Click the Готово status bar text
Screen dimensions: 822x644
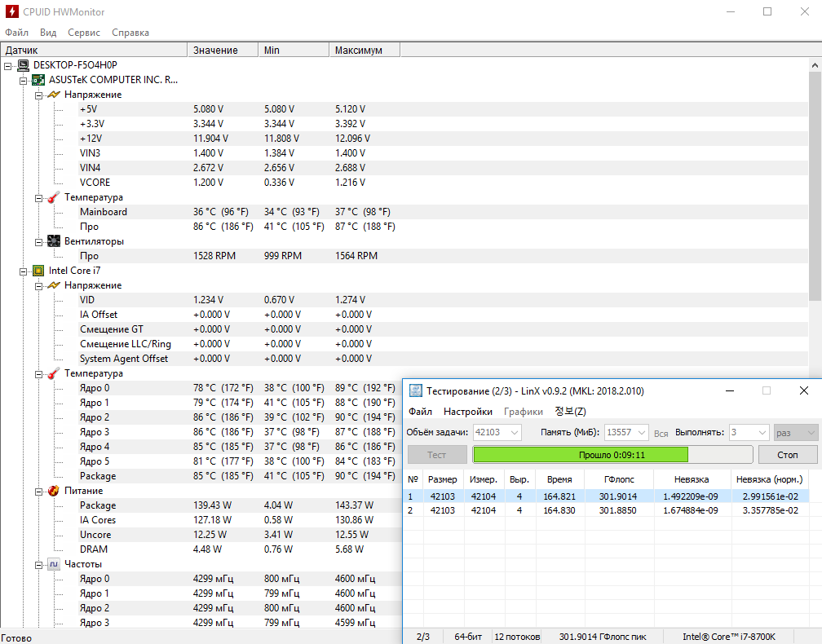pyautogui.click(x=16, y=638)
